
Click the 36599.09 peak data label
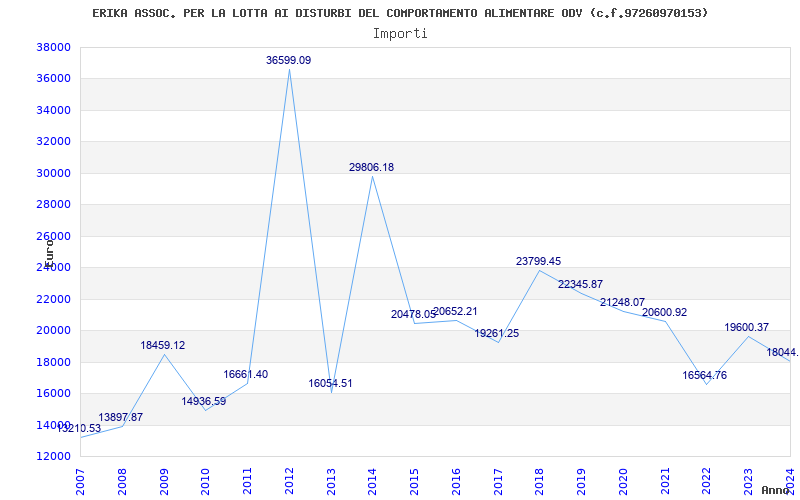pyautogui.click(x=288, y=60)
